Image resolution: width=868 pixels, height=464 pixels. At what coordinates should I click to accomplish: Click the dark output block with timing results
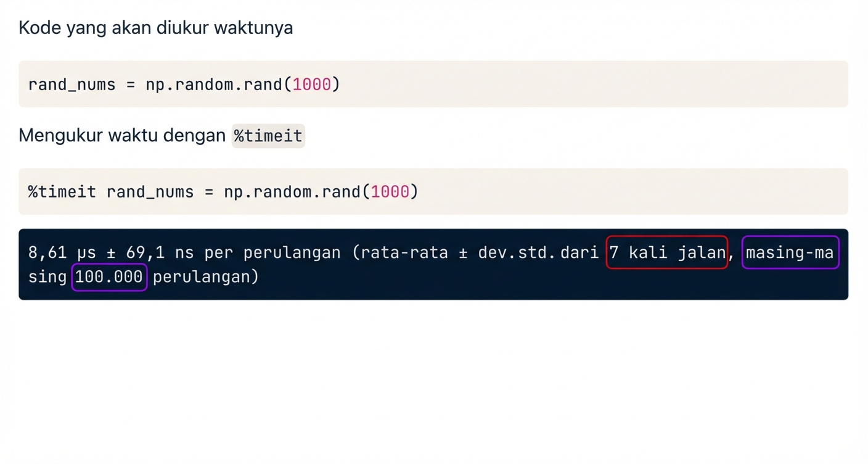[x=432, y=264]
